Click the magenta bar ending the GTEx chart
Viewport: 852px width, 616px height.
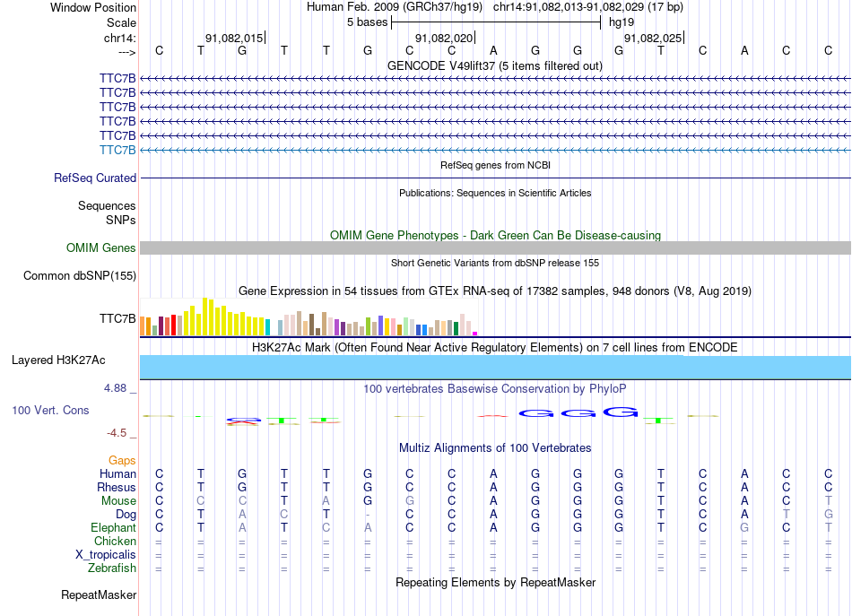click(475, 334)
